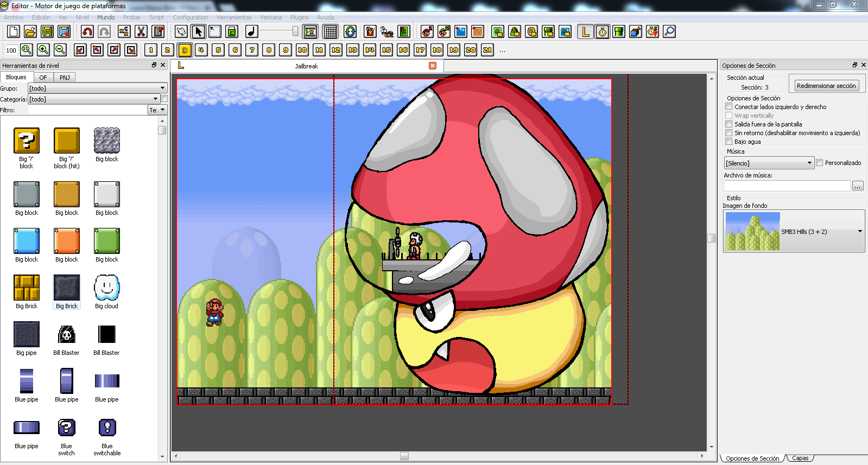Screen dimensions: 868x465
Task: Adjust the music volume slider handle
Action: 295,31
